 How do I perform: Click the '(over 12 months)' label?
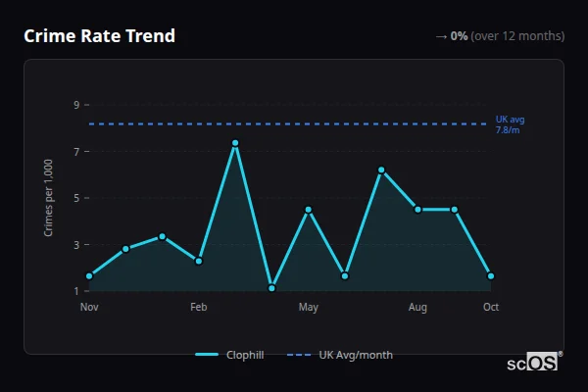[x=517, y=36]
